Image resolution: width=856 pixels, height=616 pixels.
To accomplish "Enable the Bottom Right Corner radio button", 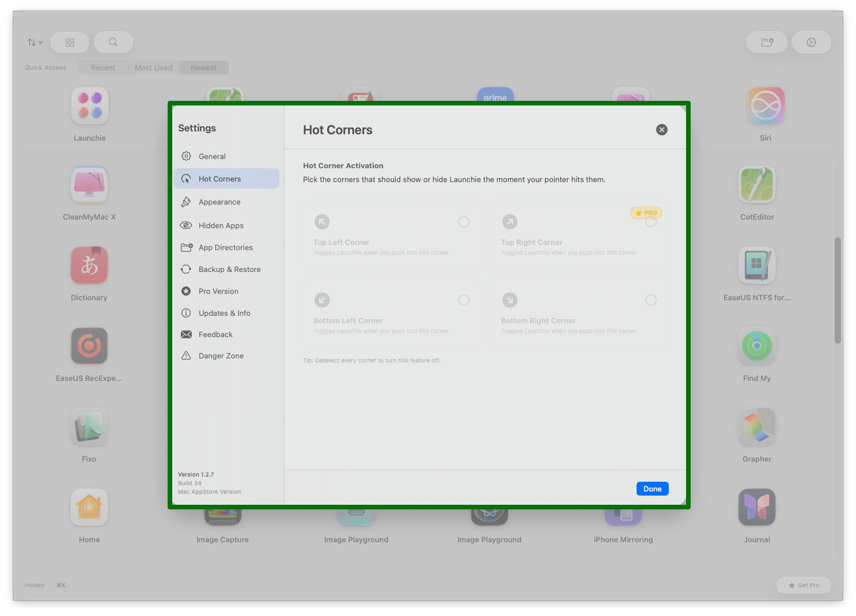I will pyautogui.click(x=651, y=300).
